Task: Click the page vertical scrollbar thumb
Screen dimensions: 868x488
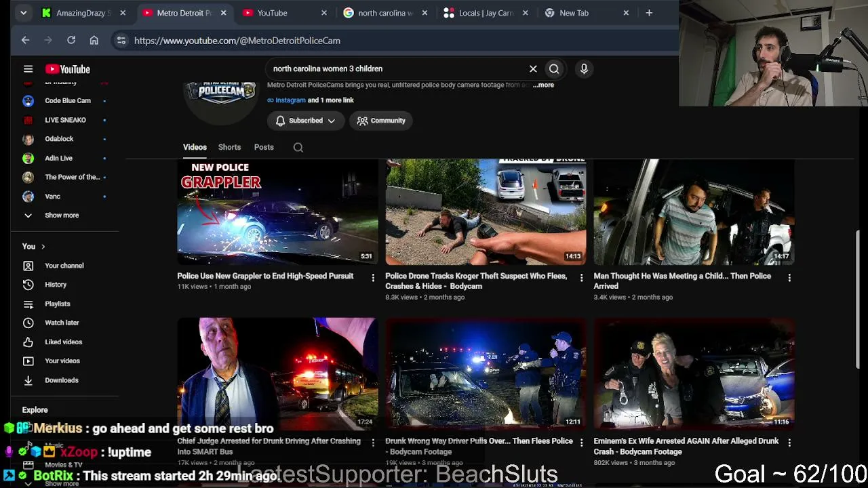Action: [859, 300]
